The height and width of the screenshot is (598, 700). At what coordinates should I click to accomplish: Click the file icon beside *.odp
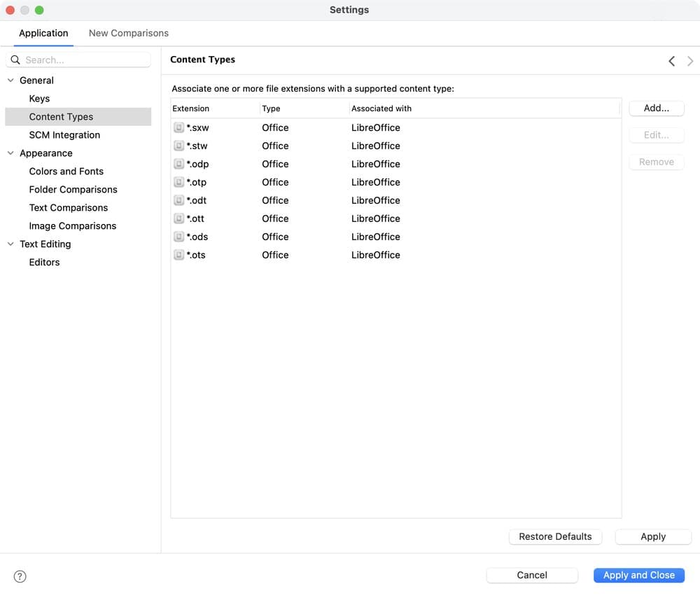click(x=178, y=164)
